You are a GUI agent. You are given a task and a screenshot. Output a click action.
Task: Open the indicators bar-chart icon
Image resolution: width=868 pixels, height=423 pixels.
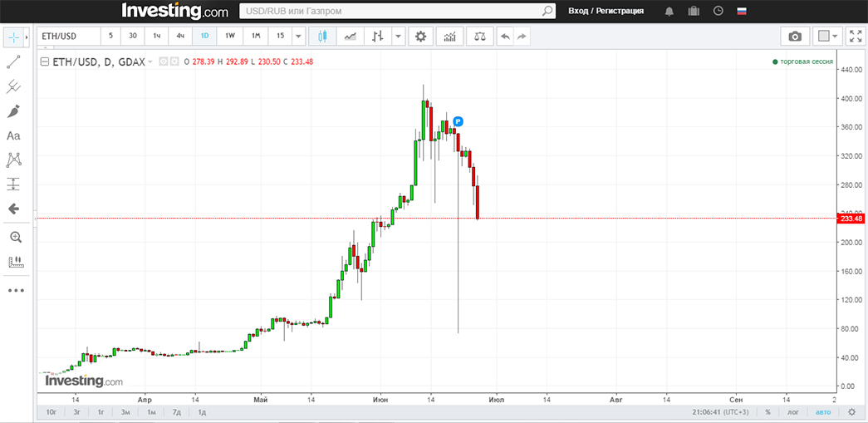(x=449, y=37)
